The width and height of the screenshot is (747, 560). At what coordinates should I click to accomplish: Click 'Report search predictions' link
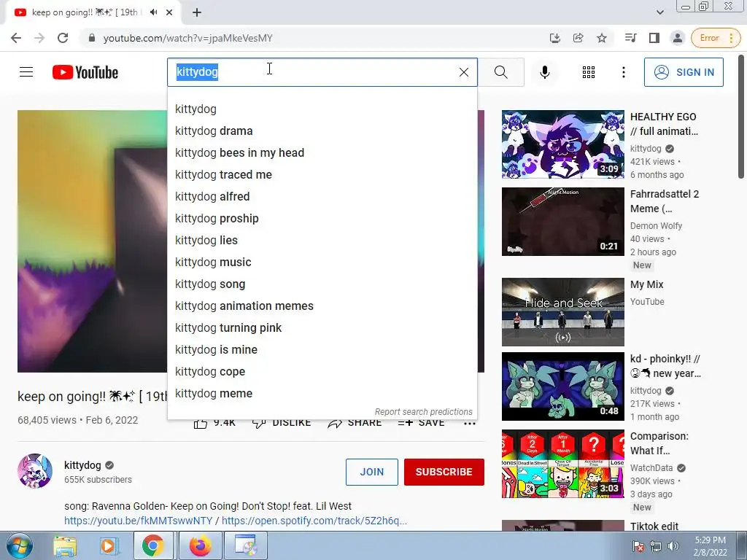tap(423, 412)
